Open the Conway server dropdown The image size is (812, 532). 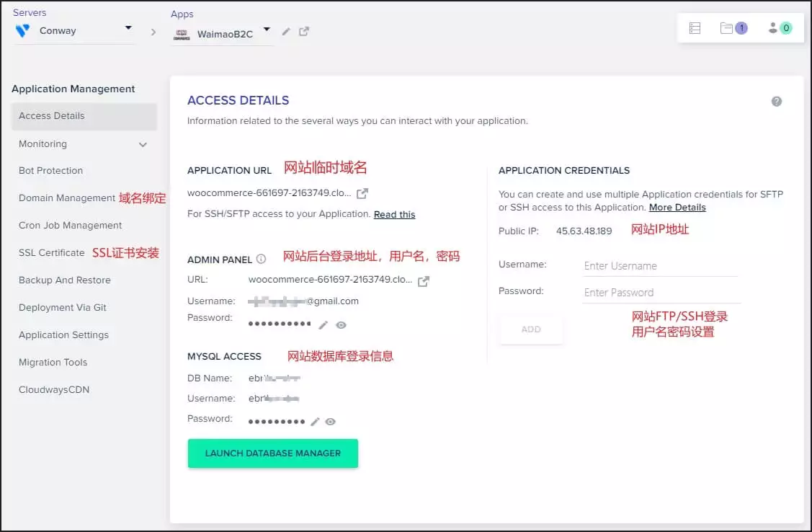(x=128, y=29)
